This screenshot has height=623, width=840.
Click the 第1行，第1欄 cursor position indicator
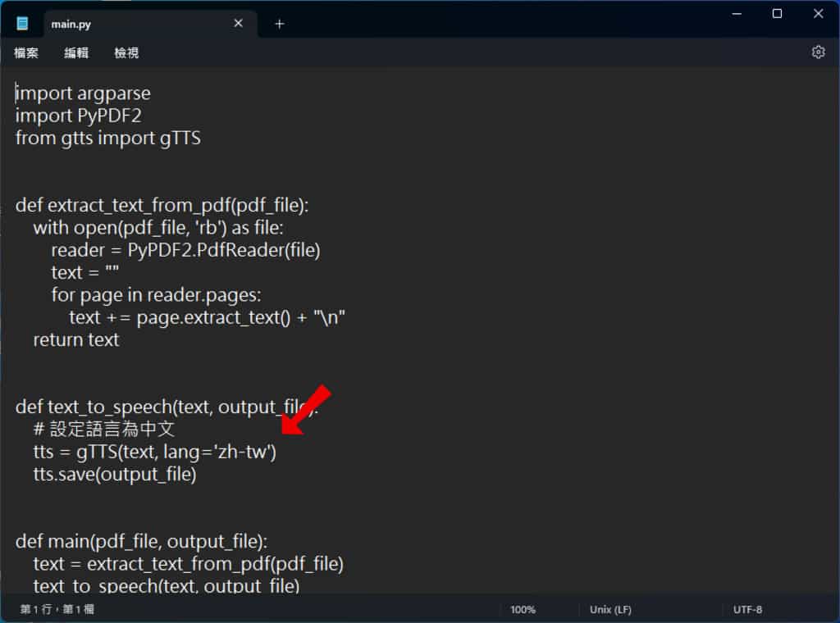pos(57,609)
